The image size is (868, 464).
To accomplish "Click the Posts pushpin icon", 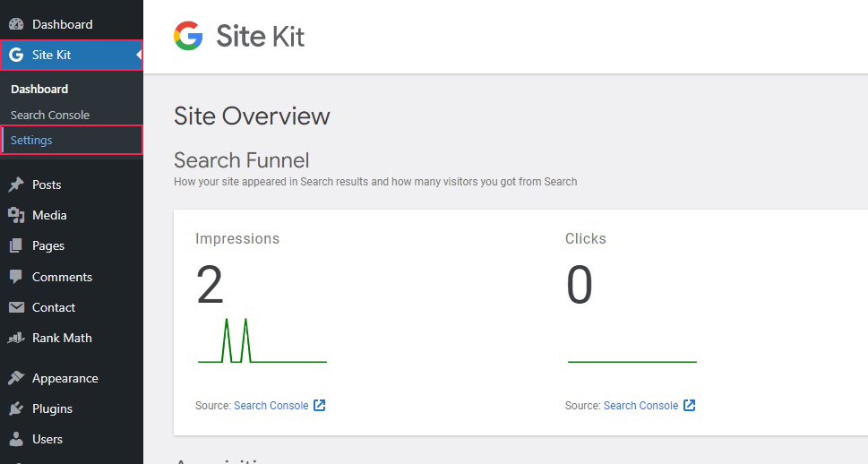I will click(16, 185).
